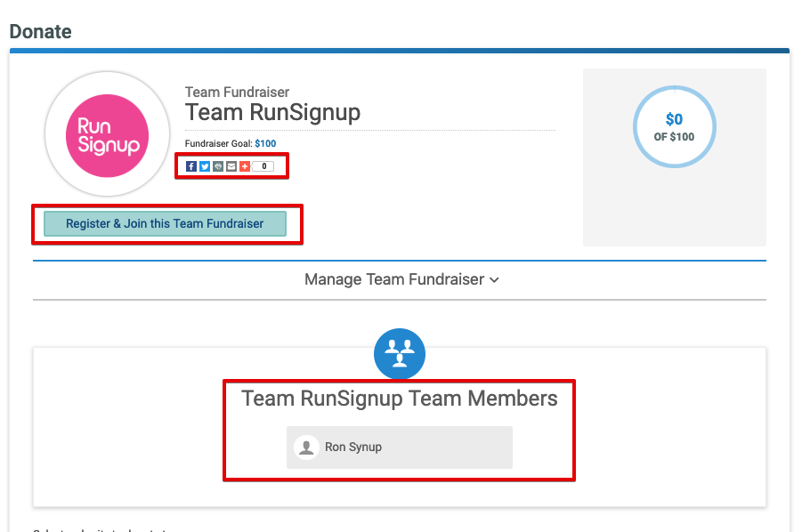The width and height of the screenshot is (802, 532).
Task: Click the Team RunSignup Team Members heading
Action: point(399,399)
